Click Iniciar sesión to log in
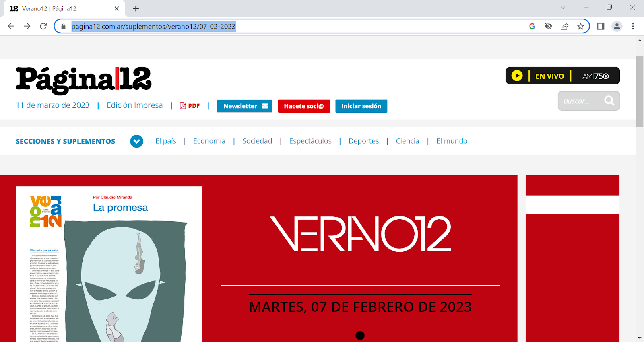 tap(361, 106)
